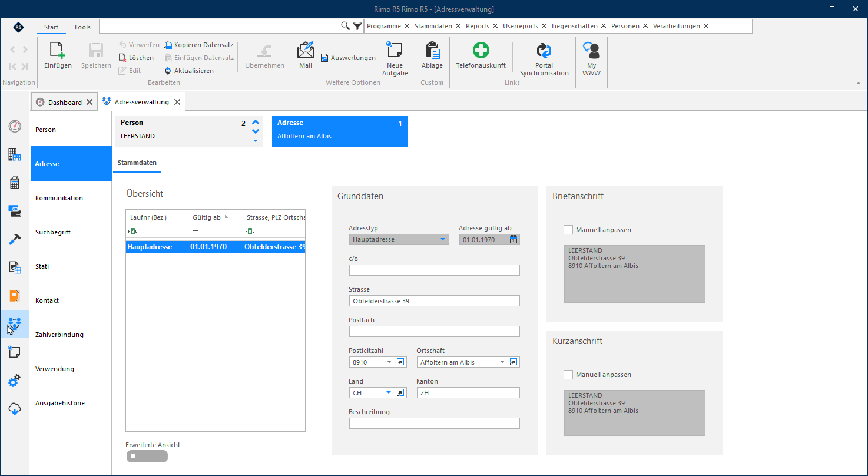Click into the Beschreibung field

[435, 424]
